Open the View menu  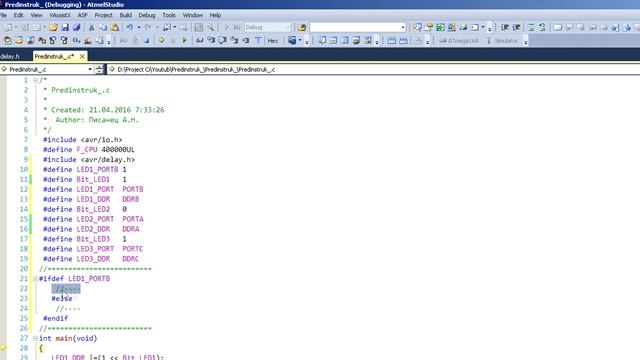click(36, 15)
